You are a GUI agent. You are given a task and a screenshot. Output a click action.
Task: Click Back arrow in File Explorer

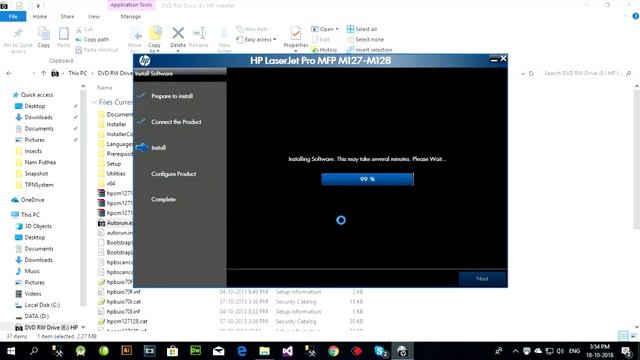[9, 73]
